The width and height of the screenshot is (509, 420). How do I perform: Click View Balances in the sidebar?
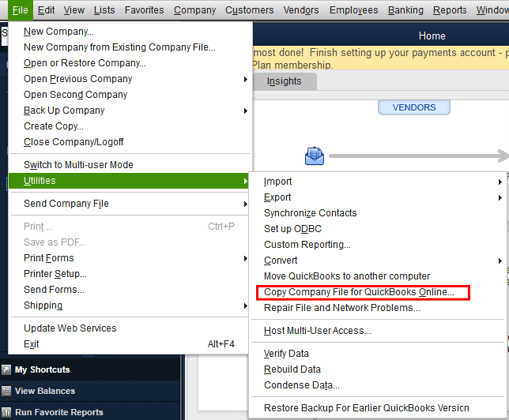click(45, 391)
